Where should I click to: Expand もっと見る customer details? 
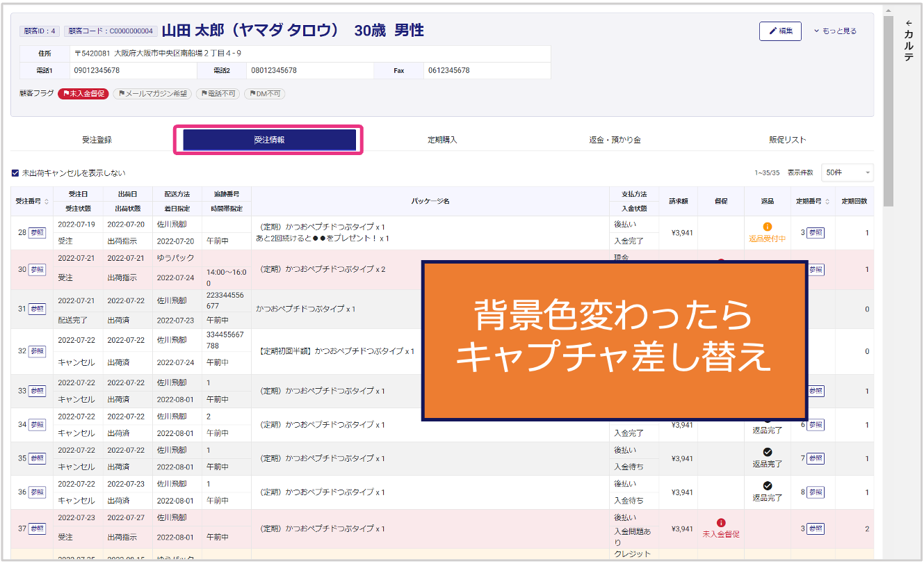click(x=835, y=31)
